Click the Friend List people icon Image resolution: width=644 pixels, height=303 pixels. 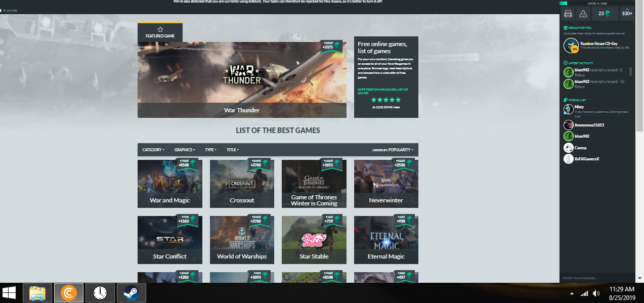[x=565, y=100]
